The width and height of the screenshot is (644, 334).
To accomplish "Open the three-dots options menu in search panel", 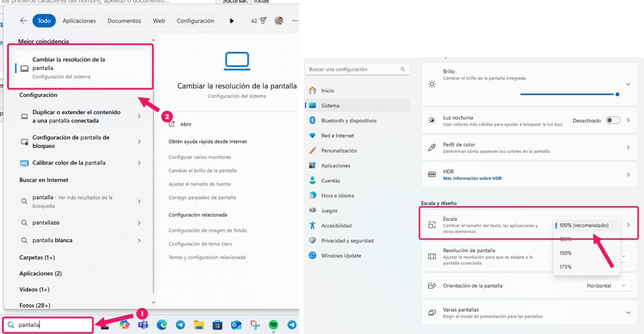I will point(295,21).
